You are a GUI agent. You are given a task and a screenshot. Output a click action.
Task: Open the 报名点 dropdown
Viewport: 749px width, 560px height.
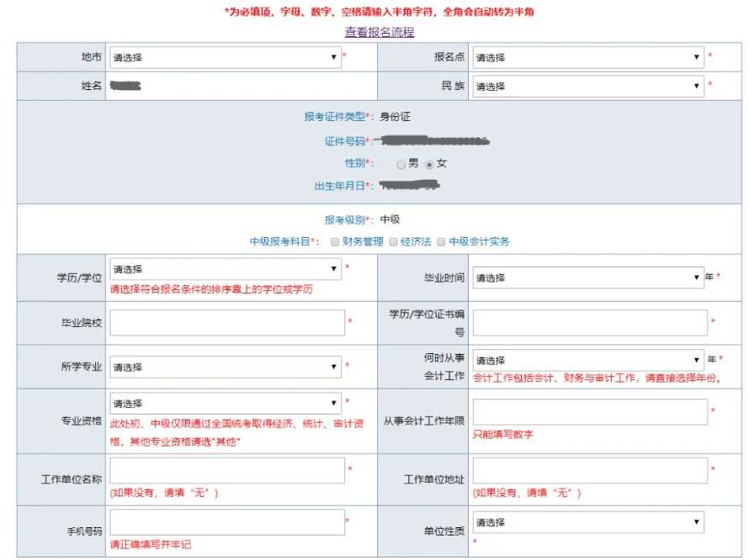(x=588, y=57)
